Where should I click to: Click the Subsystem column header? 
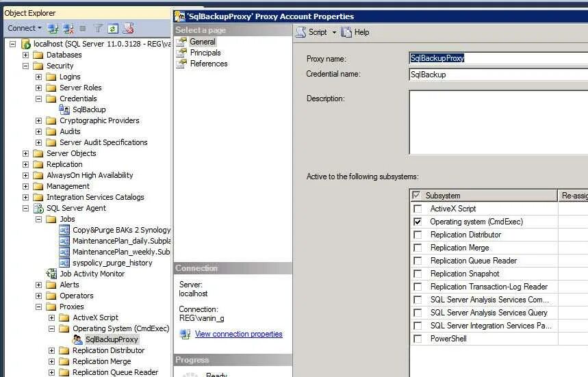(x=483, y=195)
